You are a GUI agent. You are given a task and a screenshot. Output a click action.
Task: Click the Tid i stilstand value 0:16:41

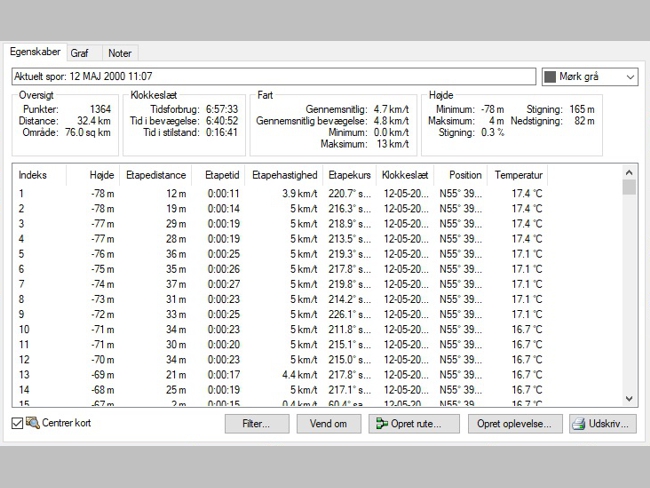click(222, 133)
